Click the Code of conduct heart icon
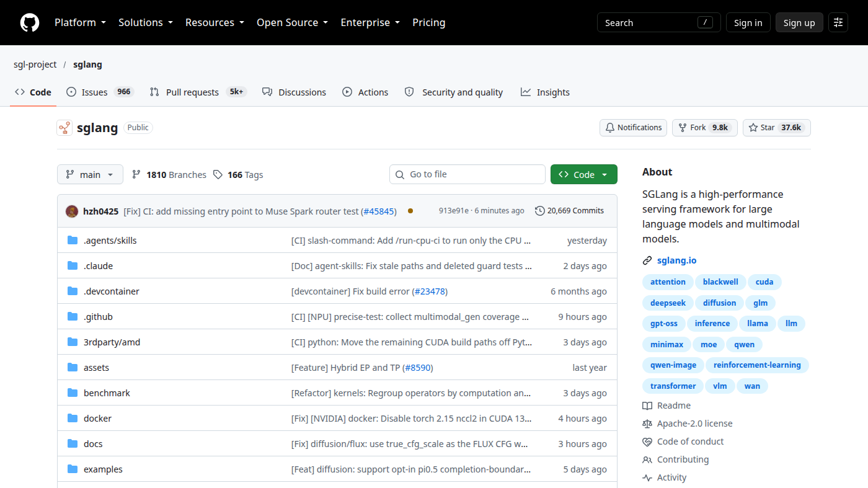Image resolution: width=868 pixels, height=488 pixels. tap(647, 441)
